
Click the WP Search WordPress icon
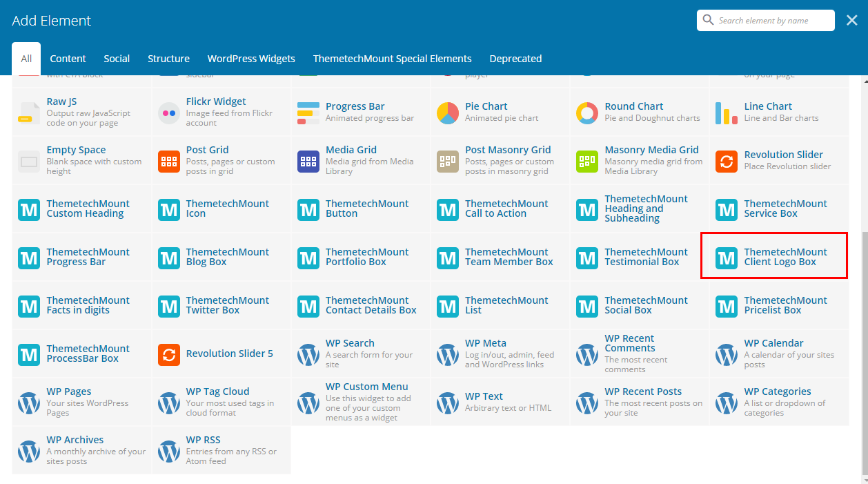(x=308, y=355)
